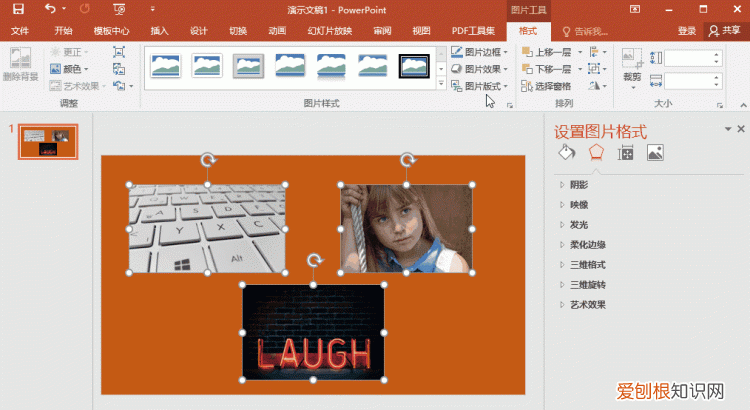Image resolution: width=750 pixels, height=410 pixels.
Task: Click the 删除背景 remove background icon
Action: click(x=20, y=64)
